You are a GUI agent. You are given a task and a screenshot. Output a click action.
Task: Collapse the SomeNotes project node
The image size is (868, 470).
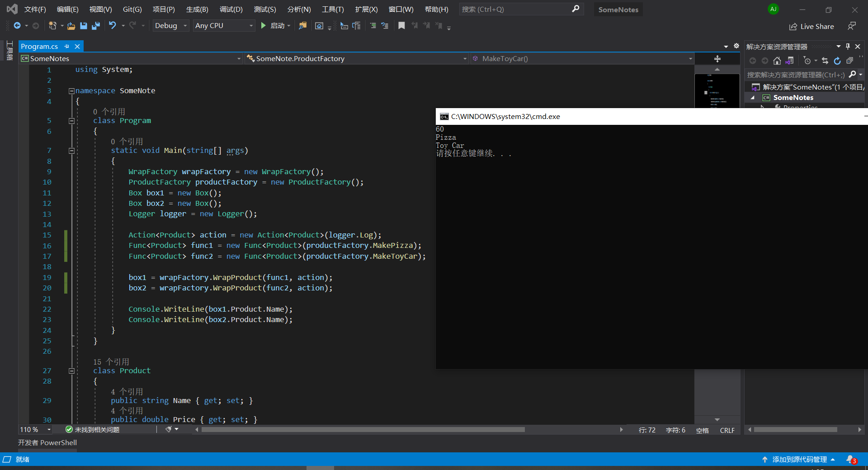point(753,98)
